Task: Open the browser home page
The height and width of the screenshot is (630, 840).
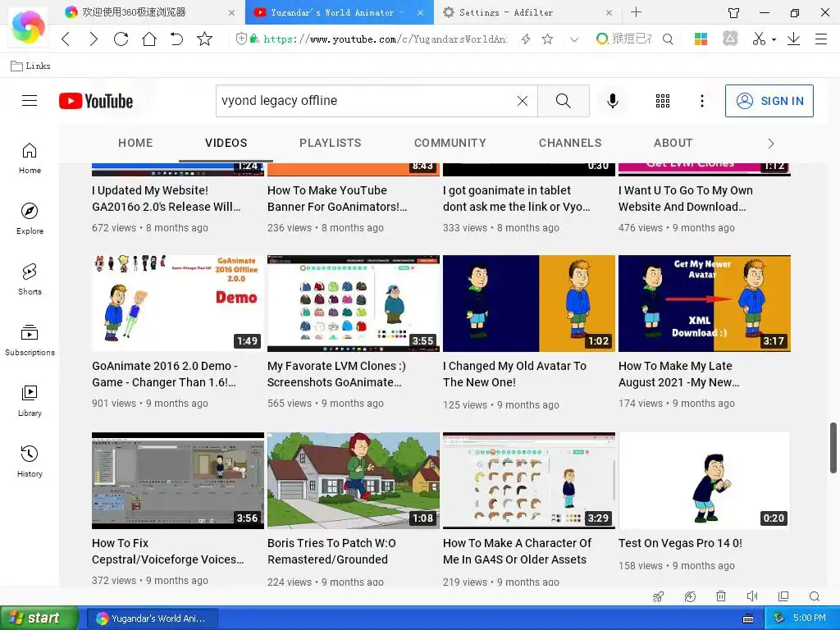Action: pos(149,39)
